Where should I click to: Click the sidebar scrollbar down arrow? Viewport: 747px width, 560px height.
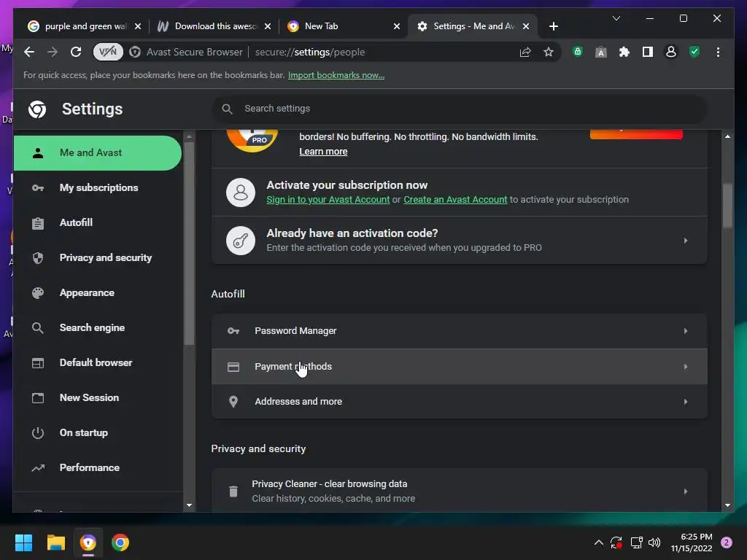(189, 505)
